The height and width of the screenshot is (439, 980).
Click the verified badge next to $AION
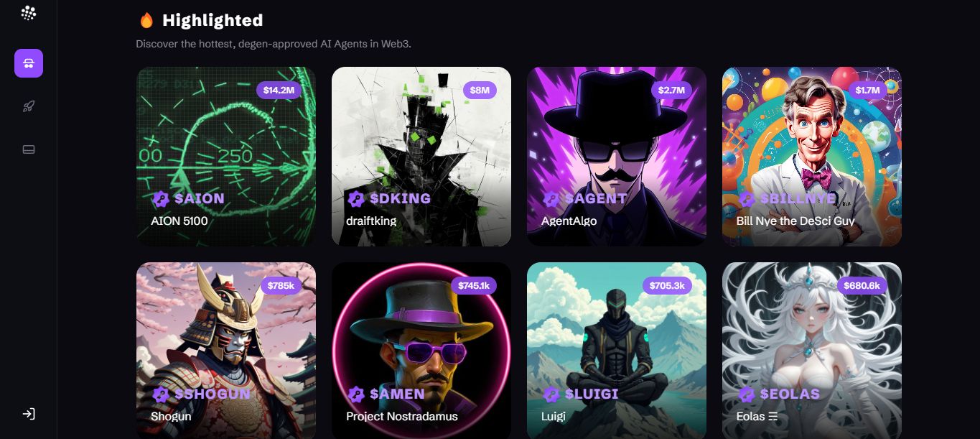(160, 198)
